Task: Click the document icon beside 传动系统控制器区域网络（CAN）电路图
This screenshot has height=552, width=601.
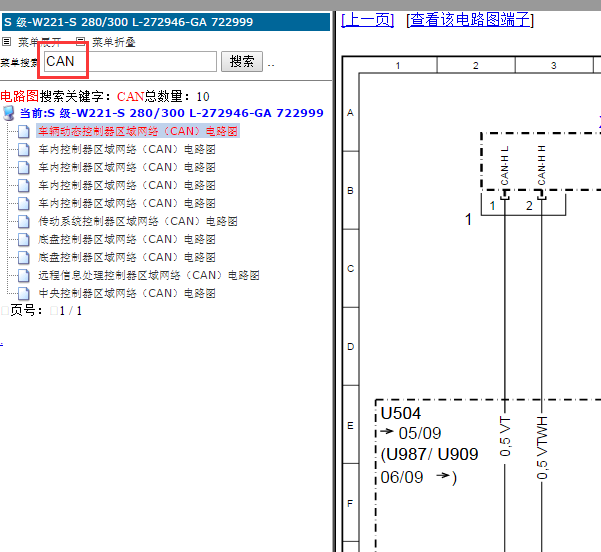Action: click(x=24, y=221)
